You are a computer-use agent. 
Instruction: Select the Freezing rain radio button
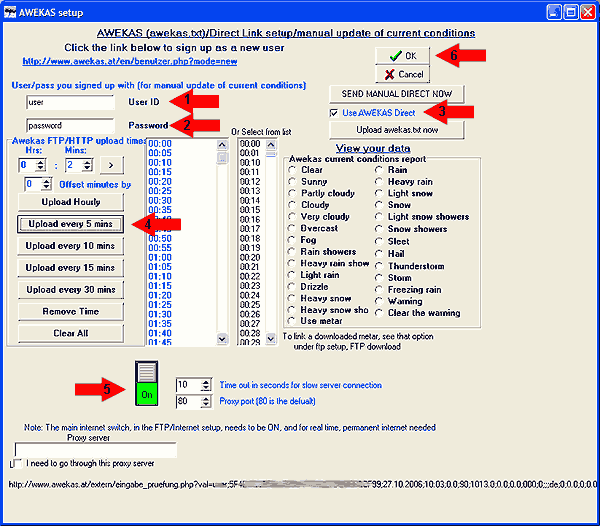coord(379,290)
